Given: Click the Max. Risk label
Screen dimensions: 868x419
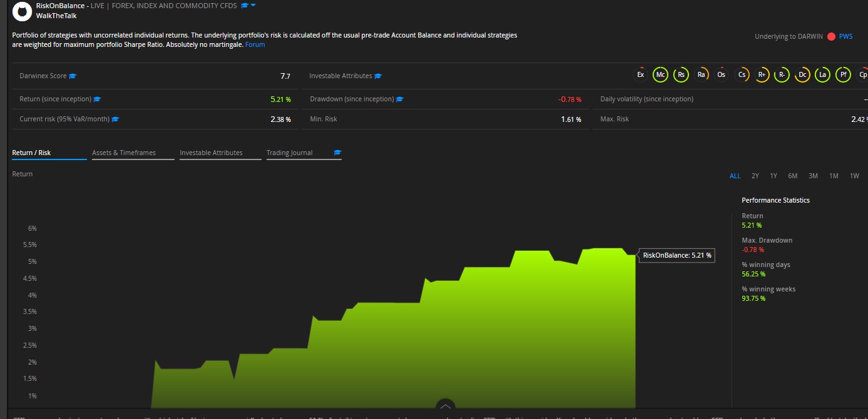Looking at the screenshot, I should click(615, 119).
